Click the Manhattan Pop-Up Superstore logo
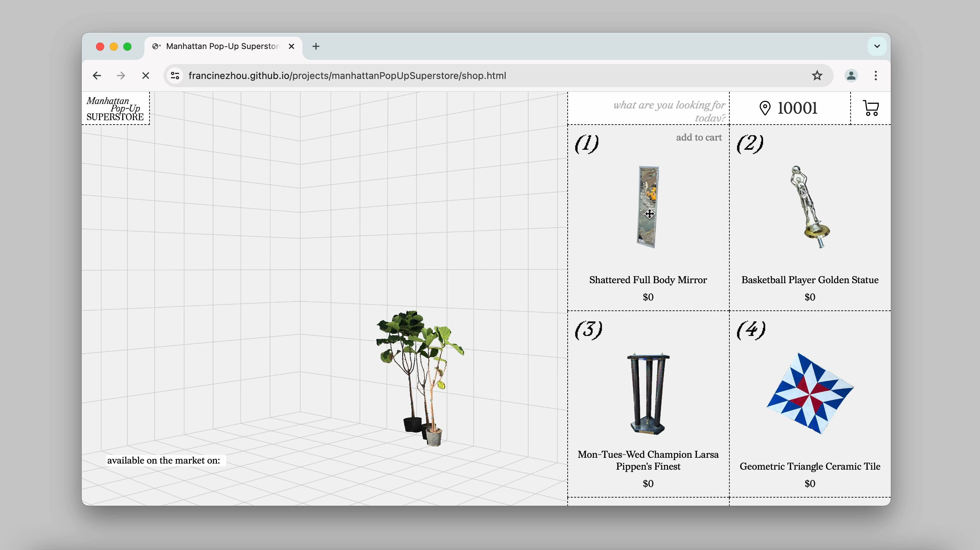The height and width of the screenshot is (550, 980). pos(115,109)
